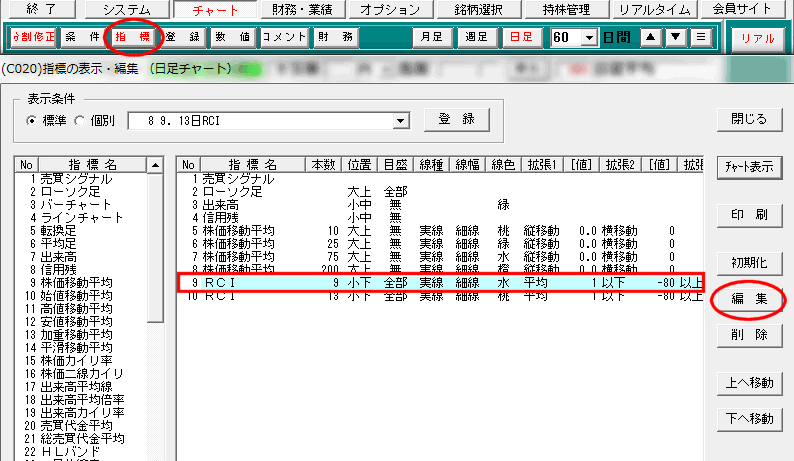Image resolution: width=794 pixels, height=461 pixels.
Task: Click the 条件 toolbar button
Action: click(83, 36)
